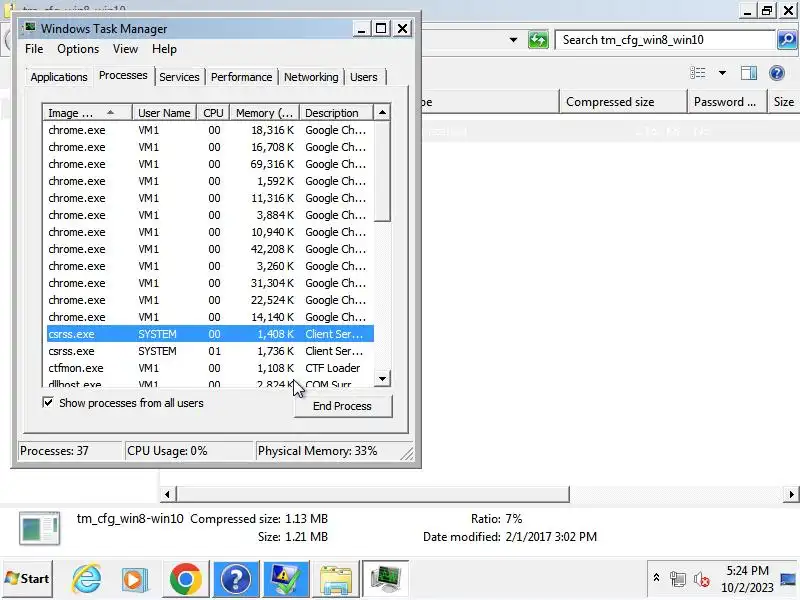Open the blue help icon in Explorer

tap(777, 73)
